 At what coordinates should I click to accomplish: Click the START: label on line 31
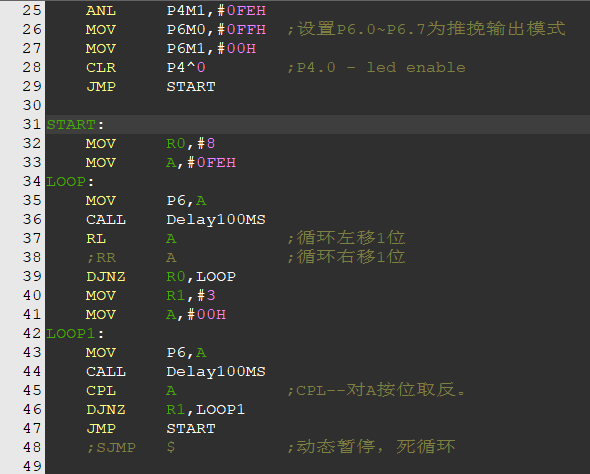coord(75,125)
